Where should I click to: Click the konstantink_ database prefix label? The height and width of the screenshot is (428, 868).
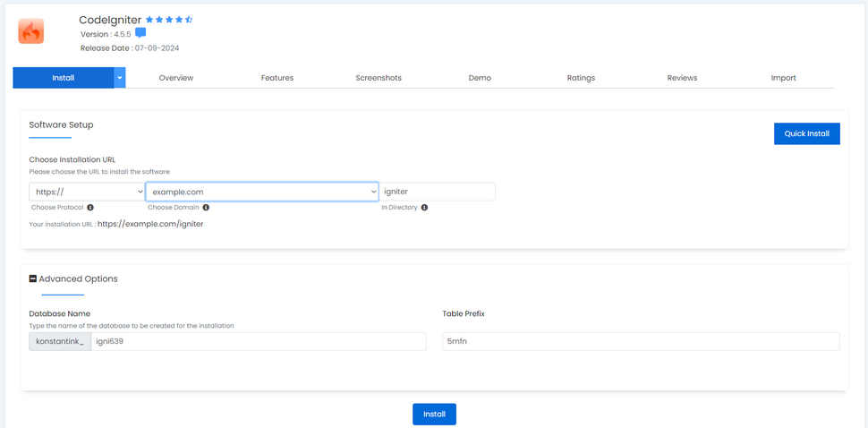tap(60, 342)
